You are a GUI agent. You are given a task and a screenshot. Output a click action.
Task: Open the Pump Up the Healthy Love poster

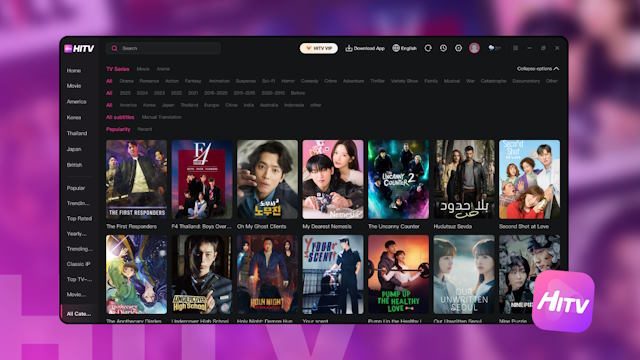click(x=398, y=274)
